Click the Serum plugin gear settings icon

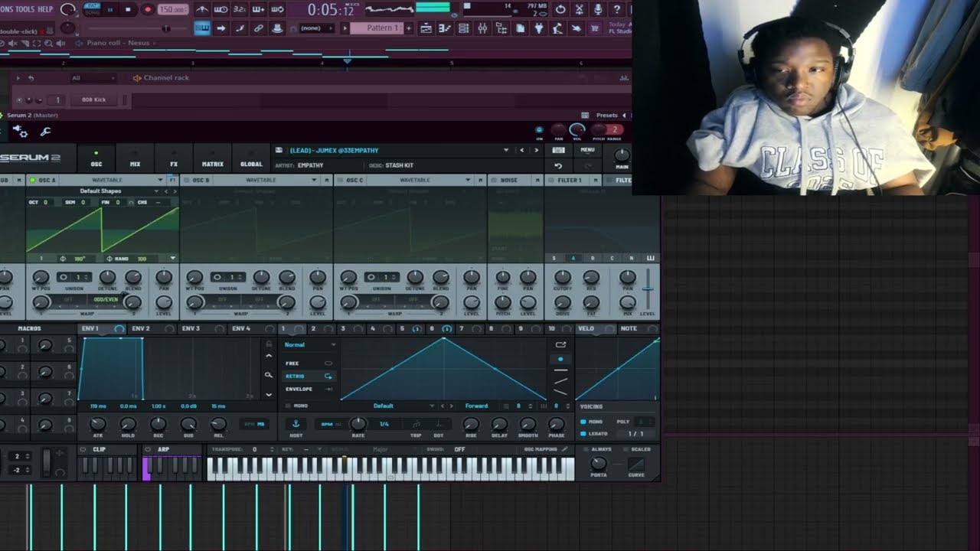coord(21,132)
